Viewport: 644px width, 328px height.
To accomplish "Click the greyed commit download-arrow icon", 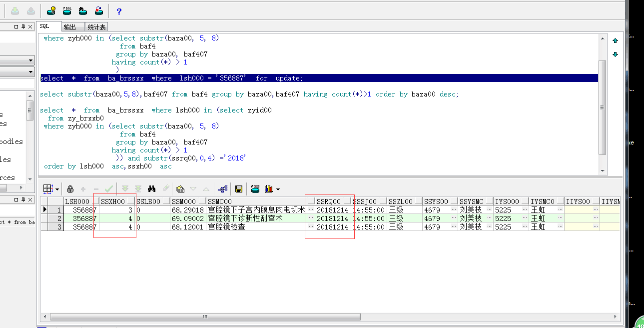I will tap(15, 10).
